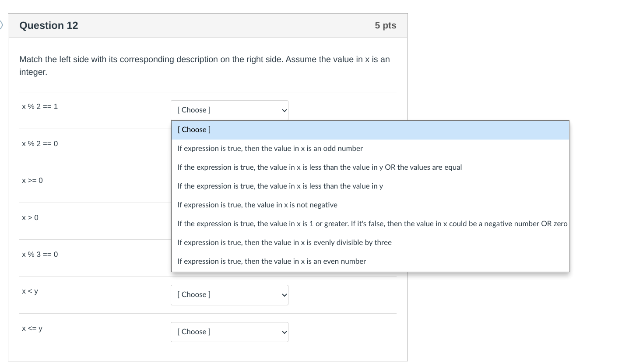Choose the 'x is not negative' option
Screen dimensions: 636x364
[x=370, y=205]
